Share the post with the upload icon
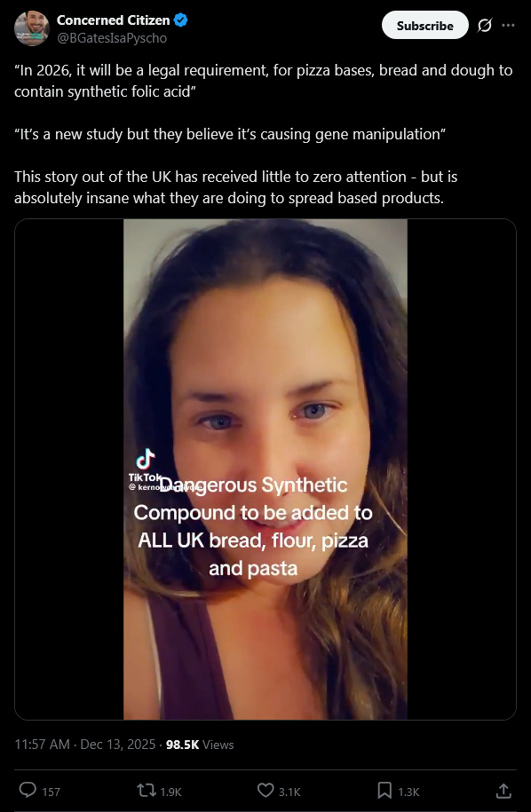Screen dimensions: 531x812 point(503,790)
